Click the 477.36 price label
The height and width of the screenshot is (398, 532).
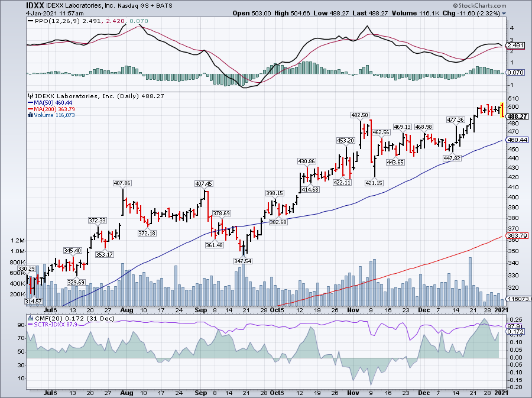coord(455,120)
